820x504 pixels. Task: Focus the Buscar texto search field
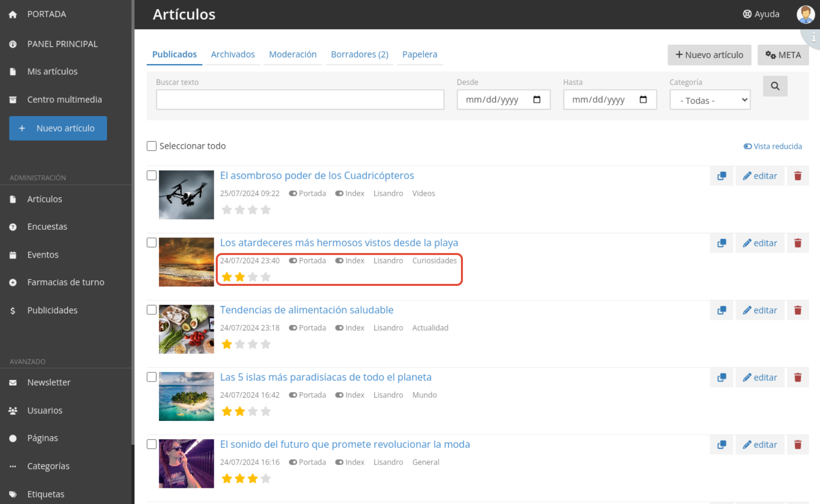(x=300, y=100)
